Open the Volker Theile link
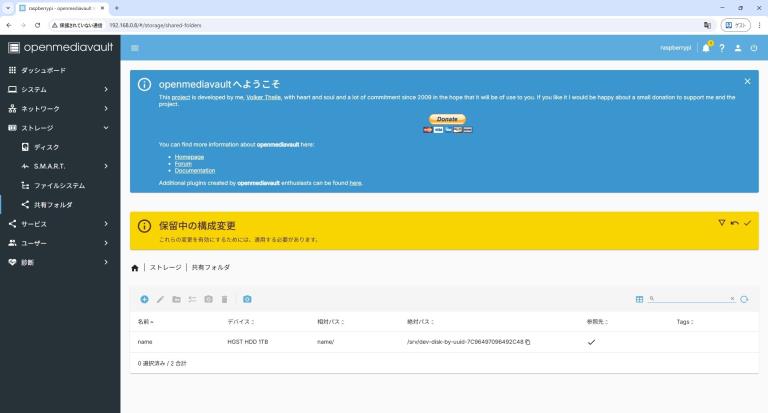 (x=264, y=97)
